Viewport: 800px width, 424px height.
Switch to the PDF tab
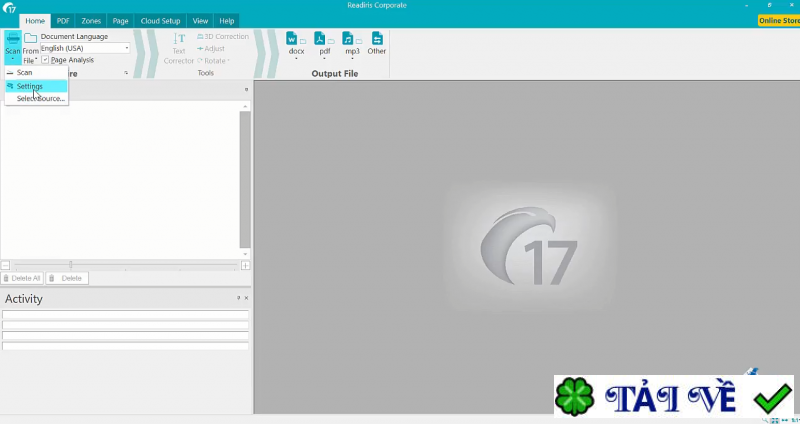pos(63,21)
